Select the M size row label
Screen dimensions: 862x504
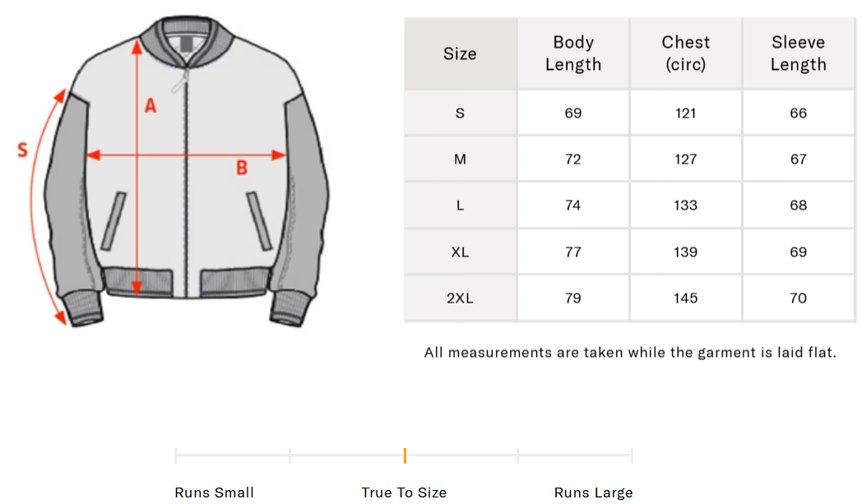pos(460,159)
